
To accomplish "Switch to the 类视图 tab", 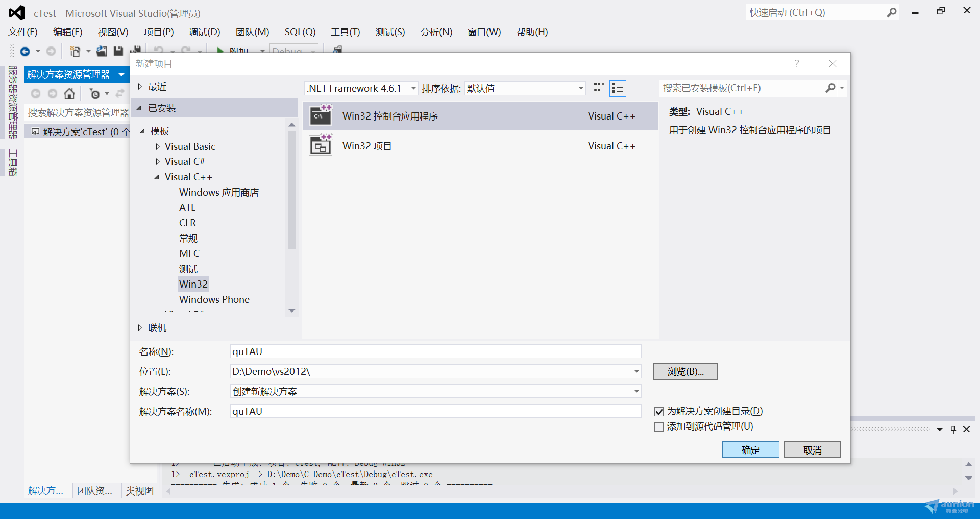I will click(140, 491).
